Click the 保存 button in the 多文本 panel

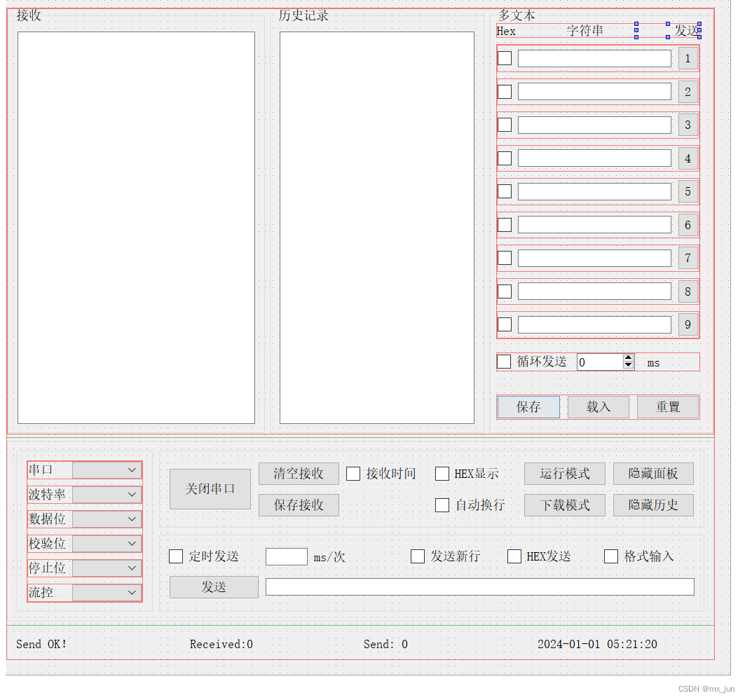pyautogui.click(x=528, y=407)
